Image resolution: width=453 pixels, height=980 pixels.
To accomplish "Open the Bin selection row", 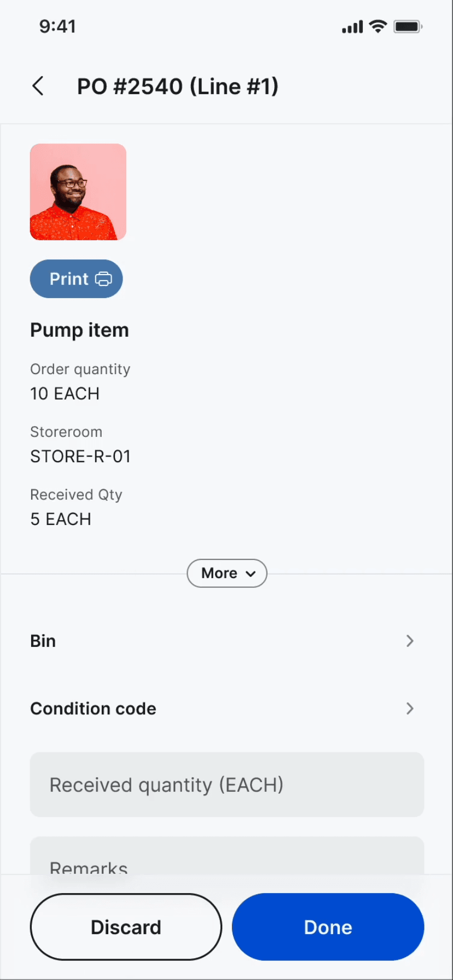I will (x=219, y=641).
